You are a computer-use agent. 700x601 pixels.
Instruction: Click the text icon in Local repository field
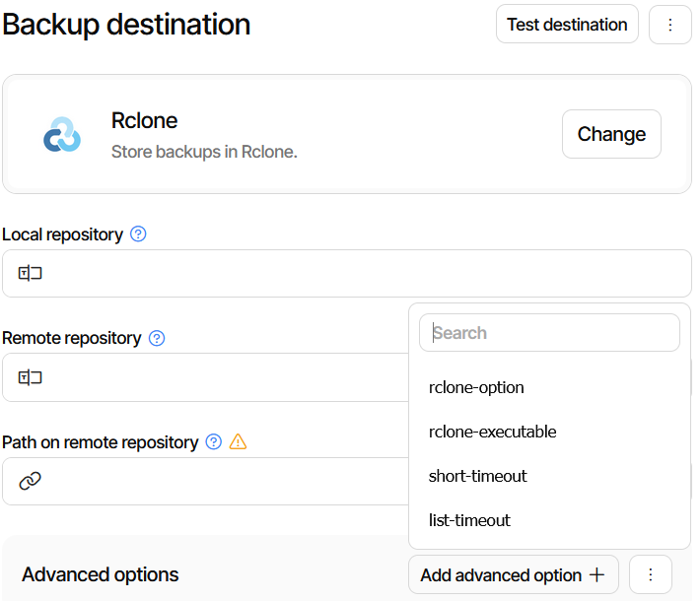(x=31, y=274)
